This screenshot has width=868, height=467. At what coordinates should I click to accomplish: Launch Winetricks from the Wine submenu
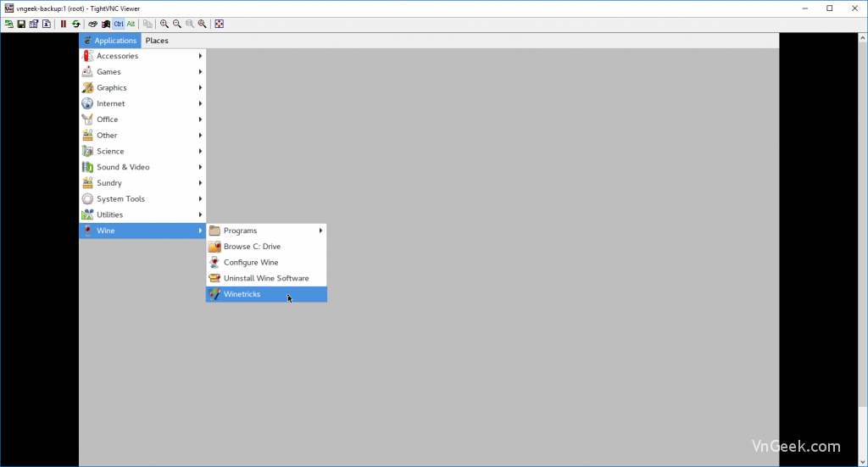coord(266,294)
